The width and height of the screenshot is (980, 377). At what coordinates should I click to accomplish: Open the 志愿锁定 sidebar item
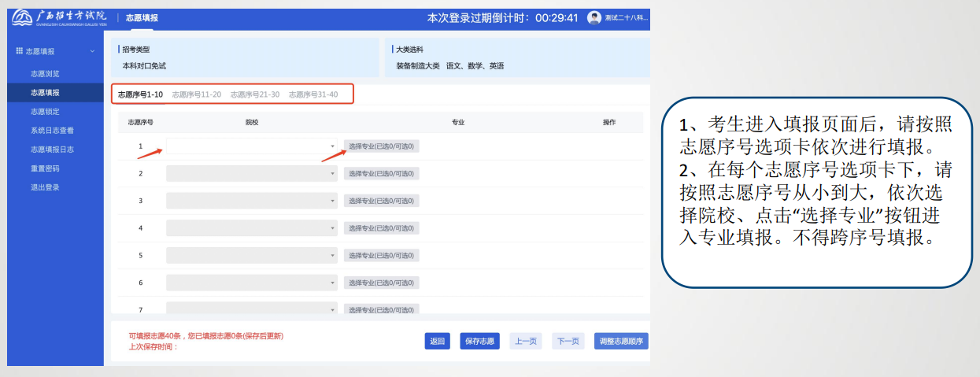click(45, 112)
